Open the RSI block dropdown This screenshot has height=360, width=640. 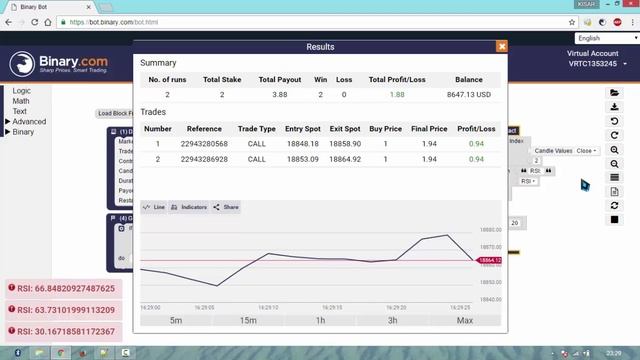coord(528,181)
